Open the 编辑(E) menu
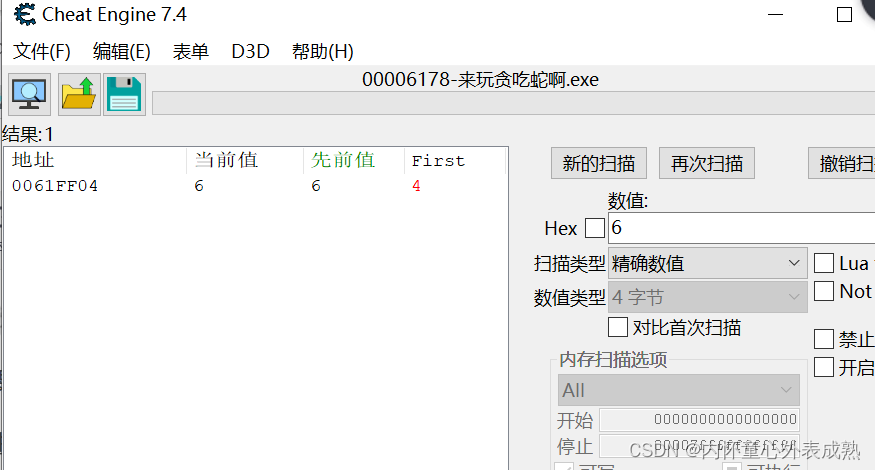The image size is (875, 470). (x=122, y=51)
